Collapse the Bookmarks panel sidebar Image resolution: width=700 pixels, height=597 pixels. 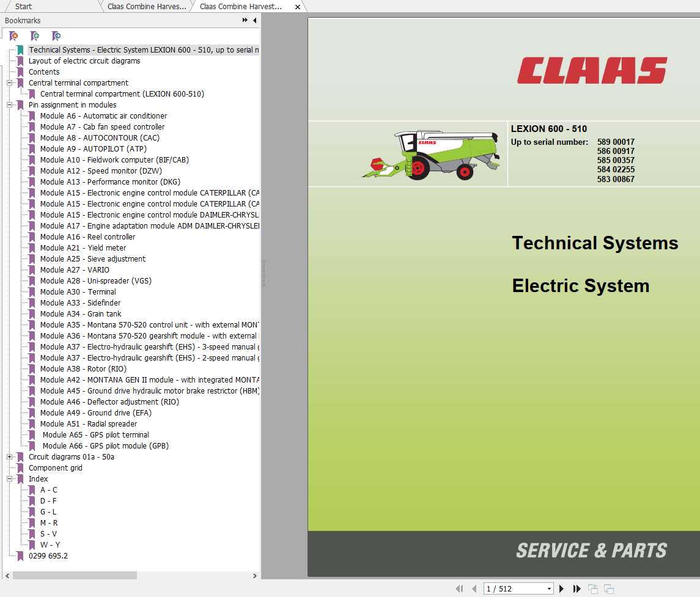[x=255, y=20]
